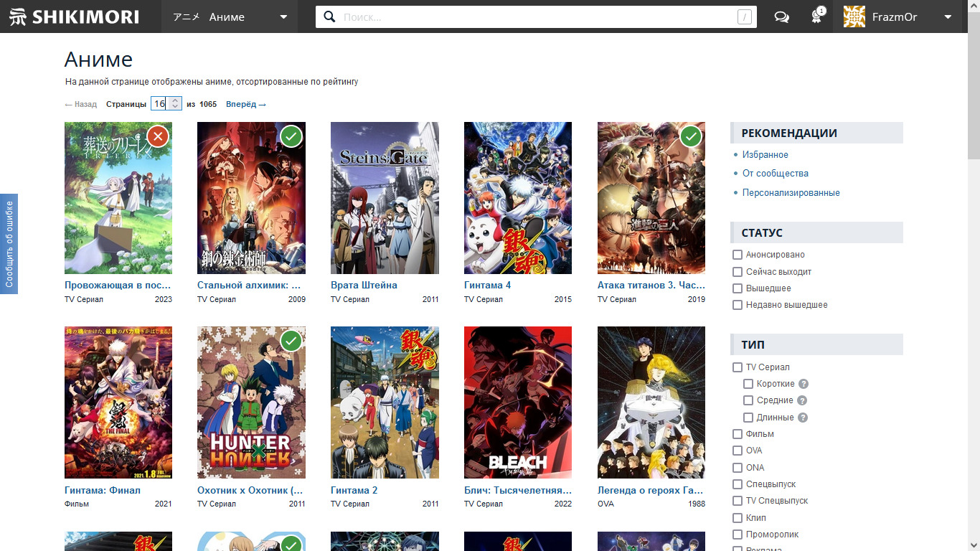Click the РЕКОМЕНДАЦИИ section header
980x551 pixels.
tap(816, 133)
